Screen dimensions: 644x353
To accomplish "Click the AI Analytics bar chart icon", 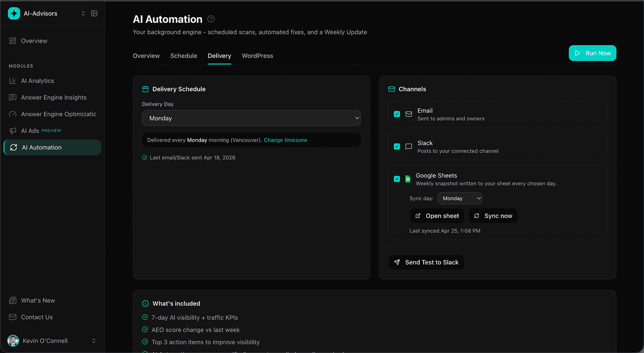I will [13, 81].
